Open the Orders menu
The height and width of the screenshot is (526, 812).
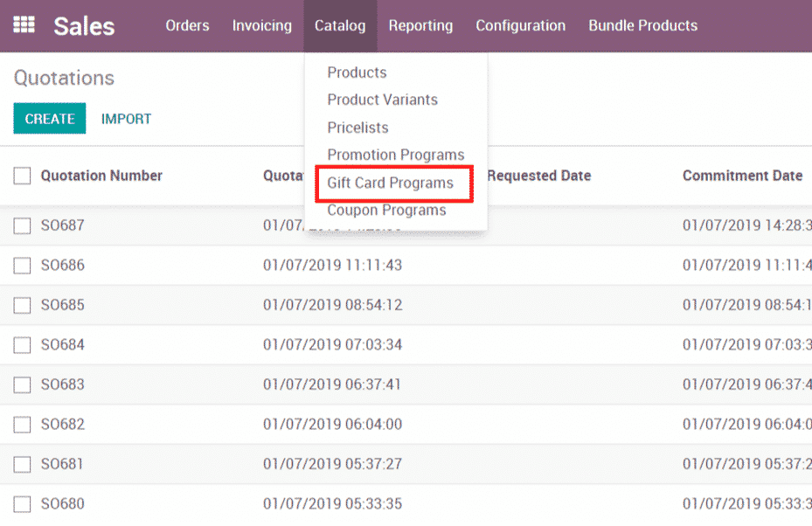point(187,26)
